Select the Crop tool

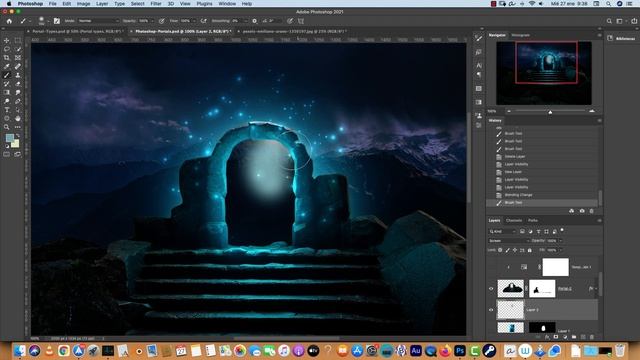click(x=7, y=58)
